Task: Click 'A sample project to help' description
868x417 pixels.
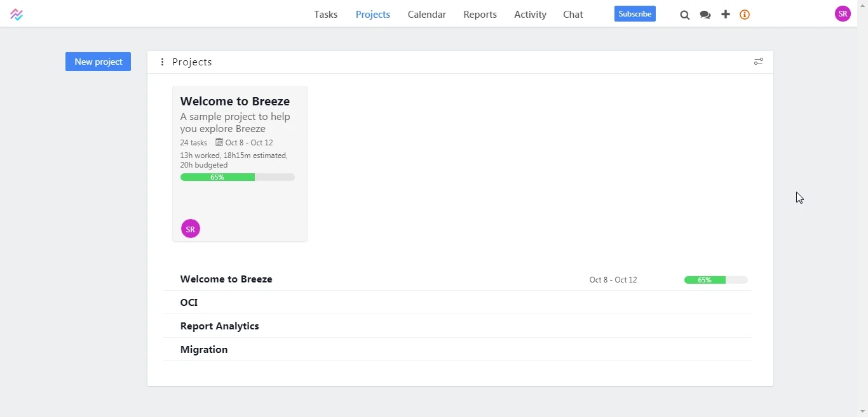Action: pyautogui.click(x=235, y=117)
